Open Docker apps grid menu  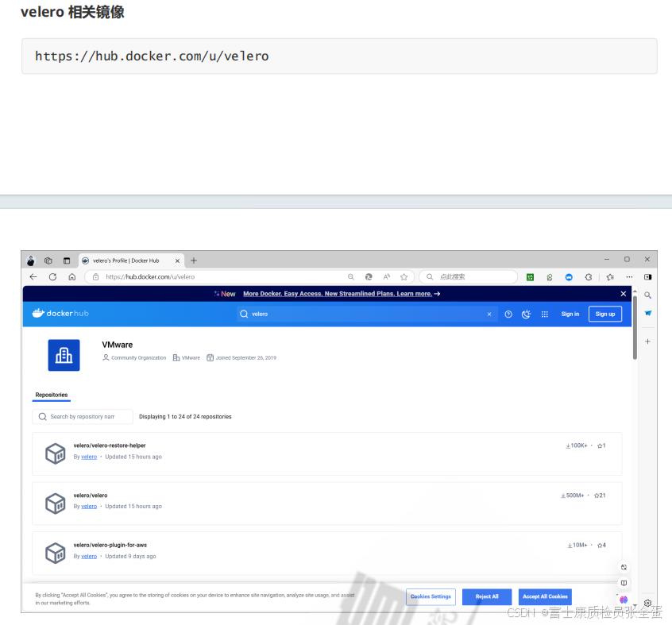tap(544, 314)
